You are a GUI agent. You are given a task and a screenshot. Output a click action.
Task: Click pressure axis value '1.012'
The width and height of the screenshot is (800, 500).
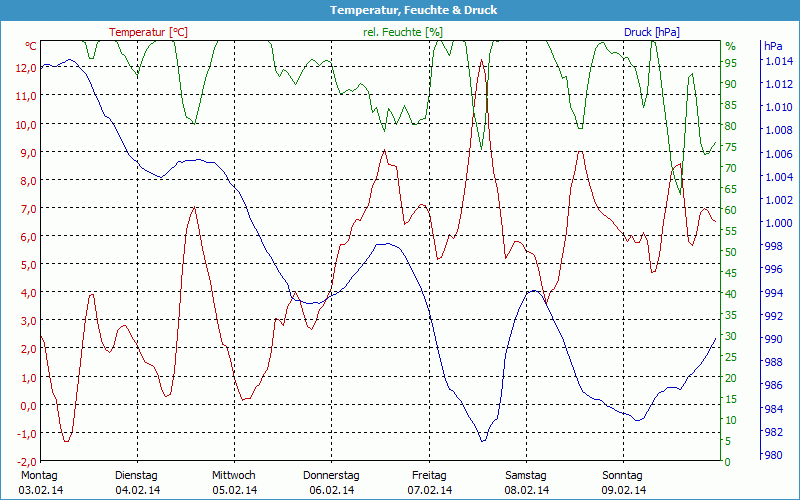click(x=779, y=84)
